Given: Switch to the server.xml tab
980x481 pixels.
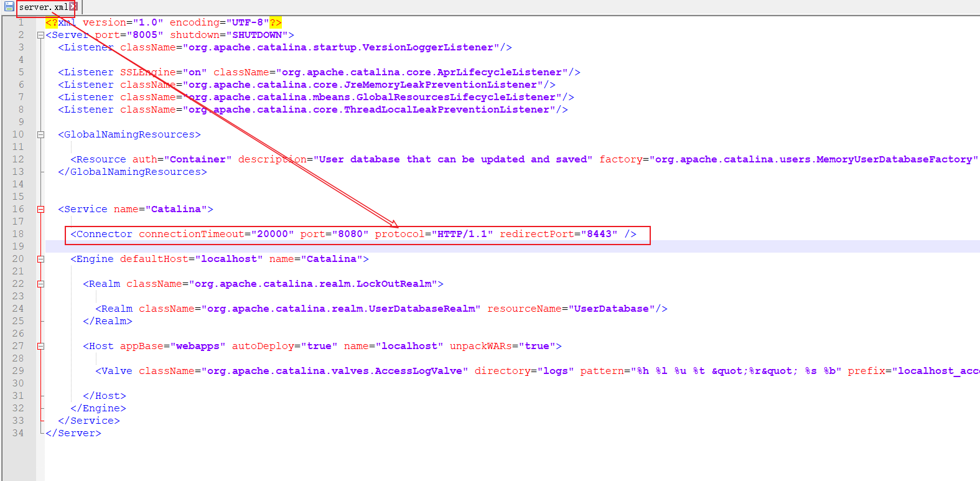Looking at the screenshot, I should 43,7.
